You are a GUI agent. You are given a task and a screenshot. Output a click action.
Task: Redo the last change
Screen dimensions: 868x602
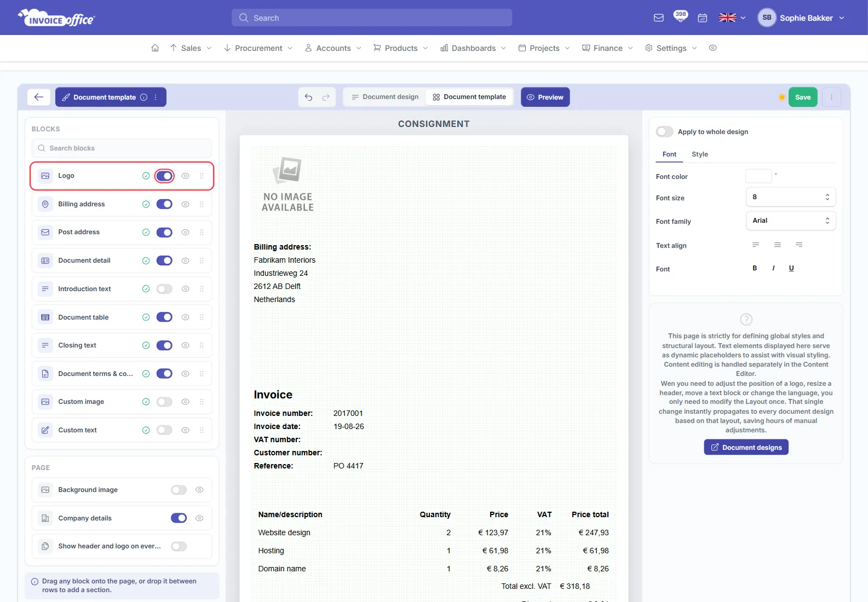pos(326,97)
